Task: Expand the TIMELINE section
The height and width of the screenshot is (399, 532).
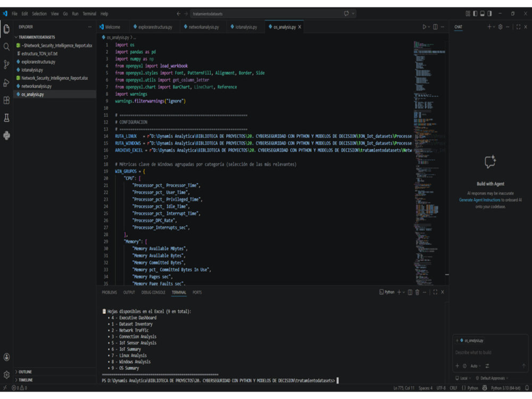Action: coord(26,380)
